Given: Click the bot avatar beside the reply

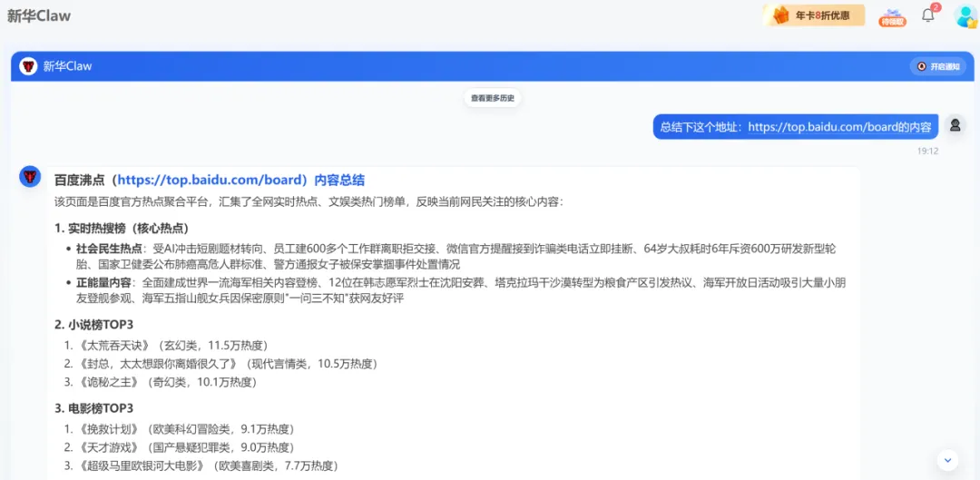Looking at the screenshot, I should [30, 177].
